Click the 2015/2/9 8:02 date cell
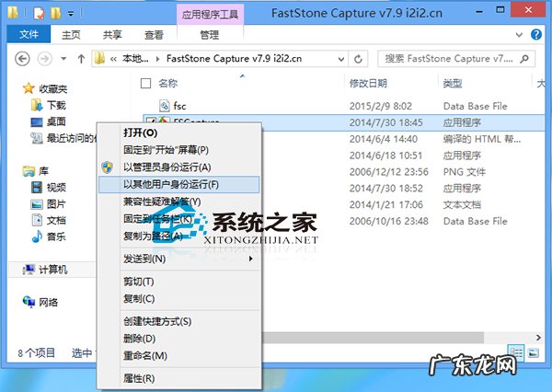 point(380,106)
